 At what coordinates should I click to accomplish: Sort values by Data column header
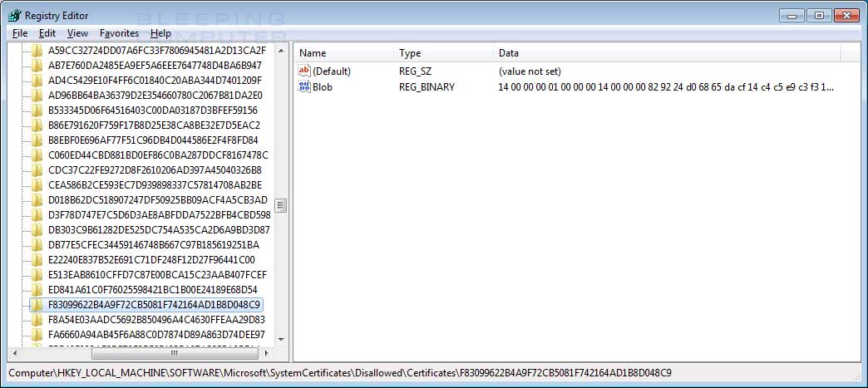[667, 53]
